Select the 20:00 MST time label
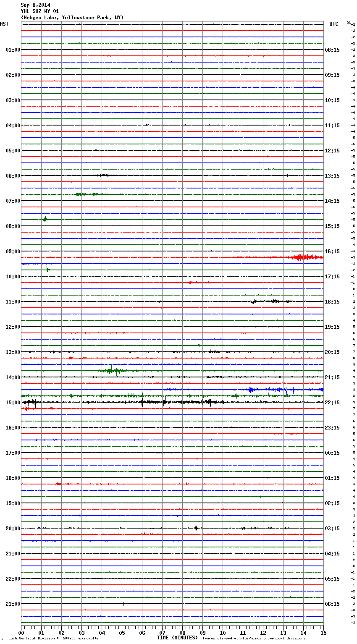The width and height of the screenshot is (357, 644). (x=13, y=529)
